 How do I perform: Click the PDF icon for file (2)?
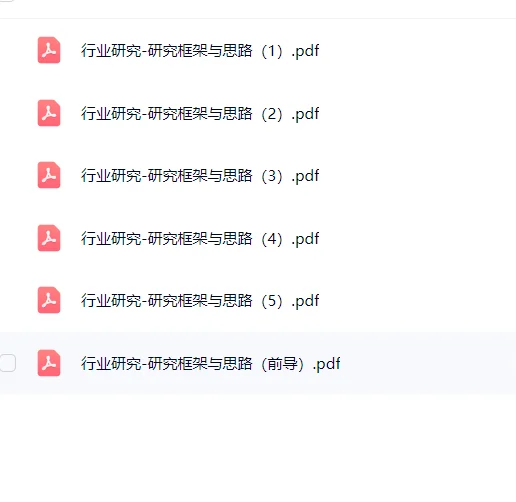49,113
